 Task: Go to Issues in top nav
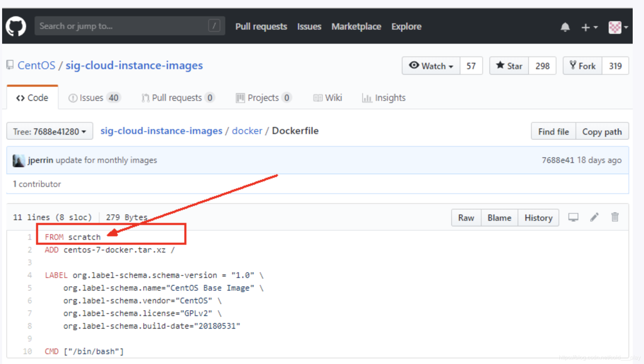pyautogui.click(x=309, y=26)
